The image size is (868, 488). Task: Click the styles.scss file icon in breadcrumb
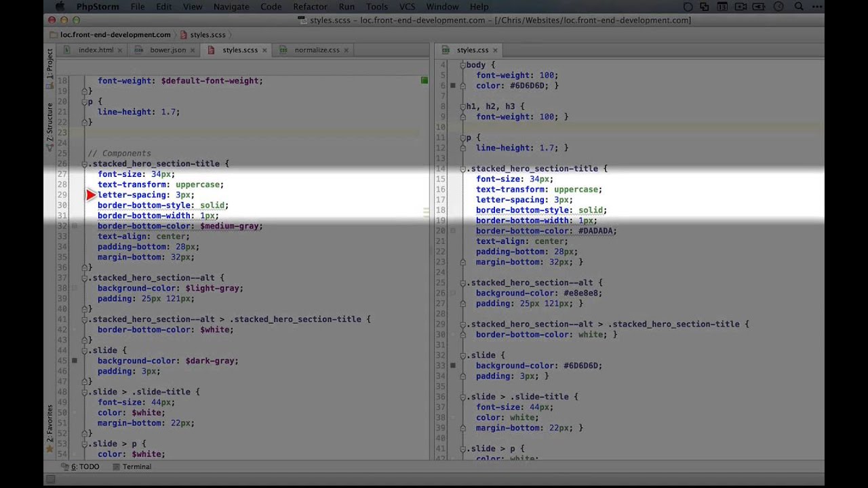[184, 35]
